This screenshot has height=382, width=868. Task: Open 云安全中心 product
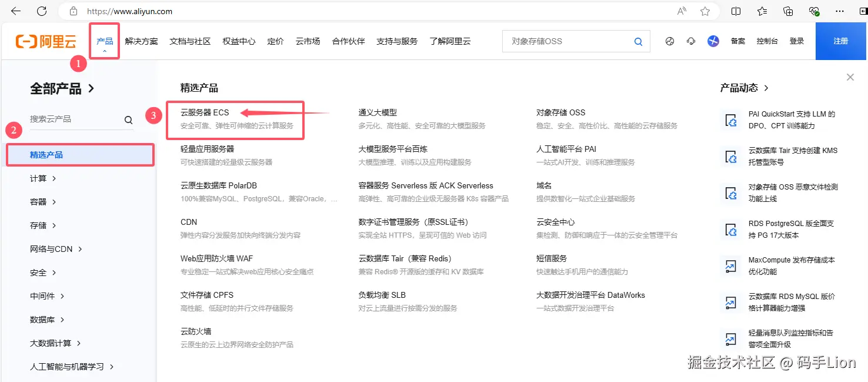(x=556, y=222)
